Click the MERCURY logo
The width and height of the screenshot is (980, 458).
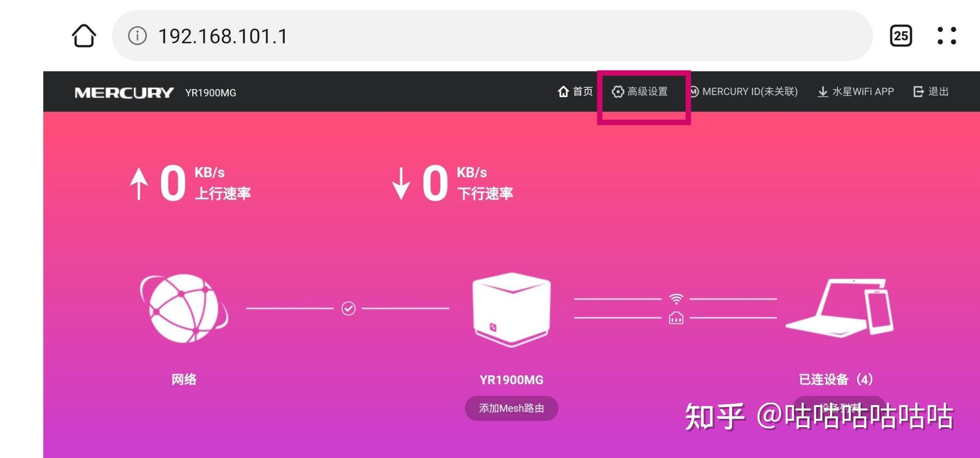click(x=124, y=93)
